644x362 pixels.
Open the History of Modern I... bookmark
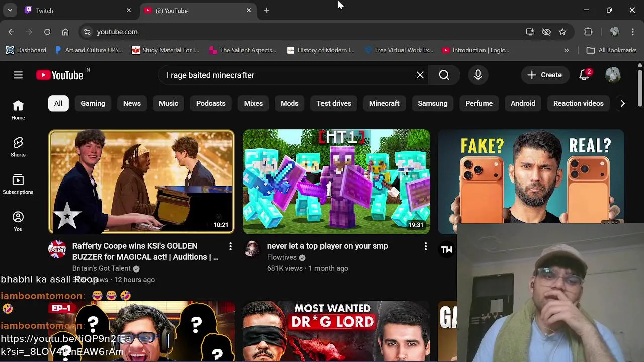320,50
